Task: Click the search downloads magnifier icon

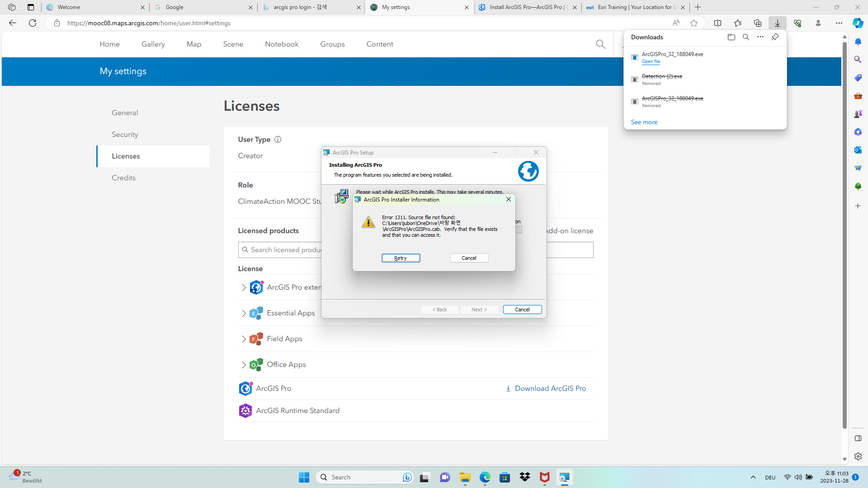Action: (745, 37)
